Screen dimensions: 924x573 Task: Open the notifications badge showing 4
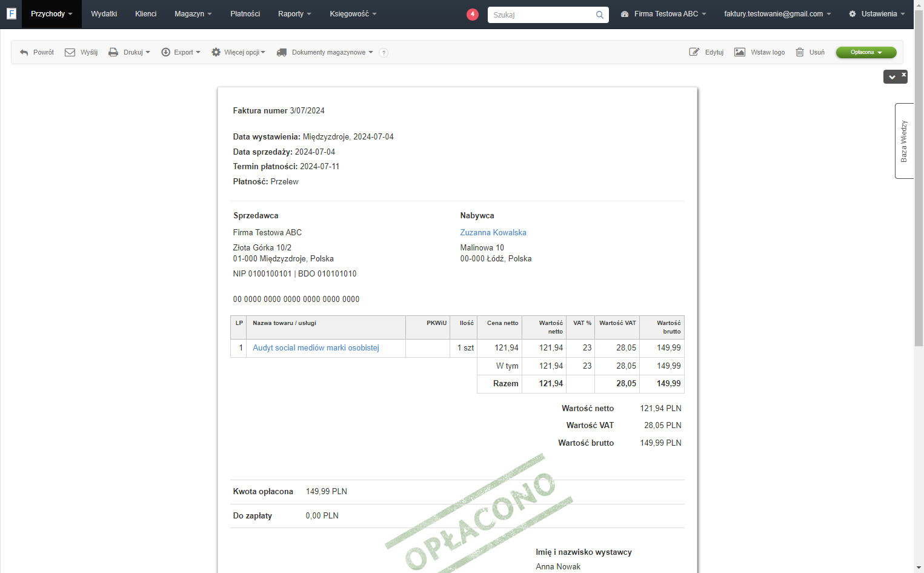(x=473, y=14)
